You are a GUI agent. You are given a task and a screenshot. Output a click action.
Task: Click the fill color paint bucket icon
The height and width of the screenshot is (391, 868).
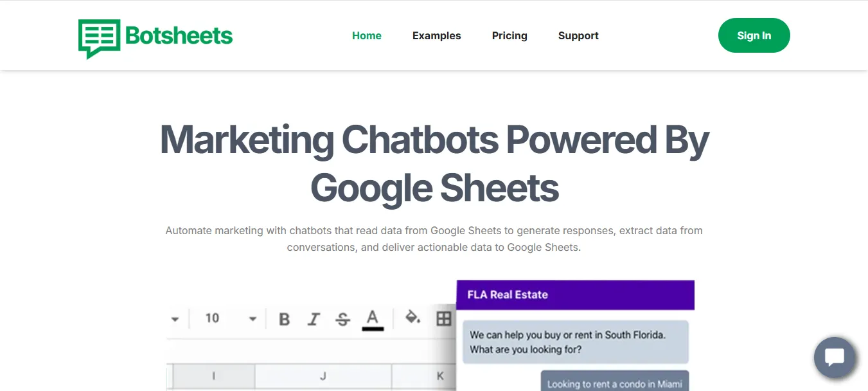pyautogui.click(x=413, y=317)
